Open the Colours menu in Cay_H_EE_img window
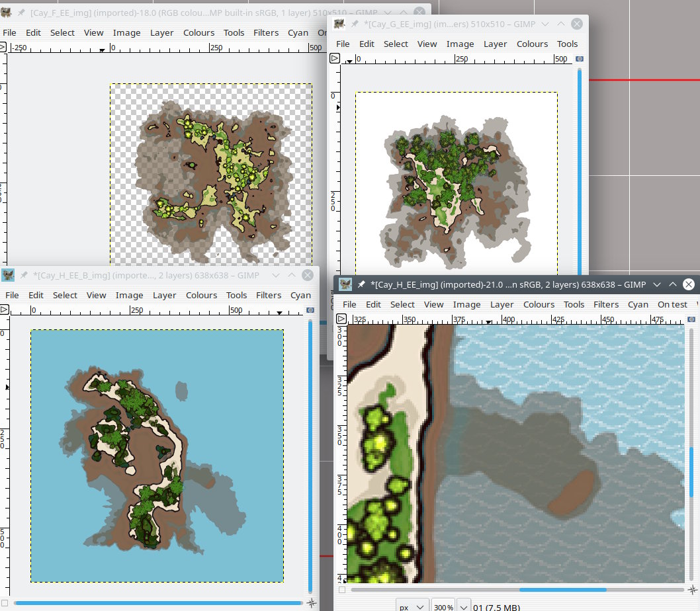This screenshot has width=700, height=611. pos(539,304)
